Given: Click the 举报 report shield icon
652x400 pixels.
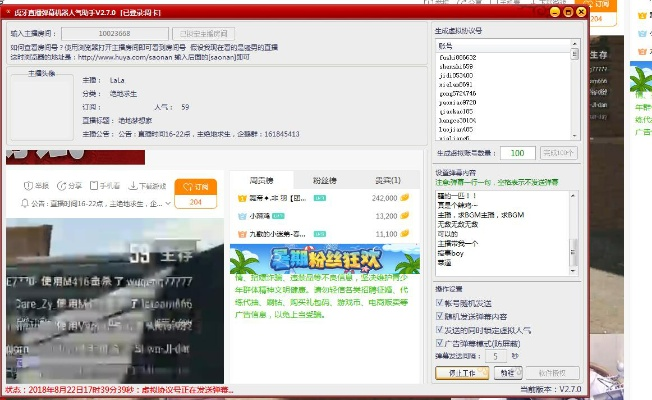Looking at the screenshot, I should [28, 186].
